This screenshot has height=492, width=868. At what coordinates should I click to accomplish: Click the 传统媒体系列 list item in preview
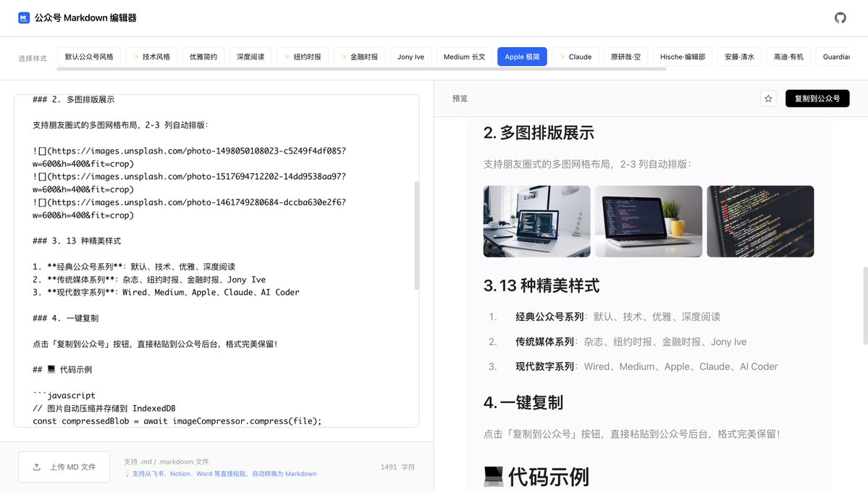(x=631, y=342)
